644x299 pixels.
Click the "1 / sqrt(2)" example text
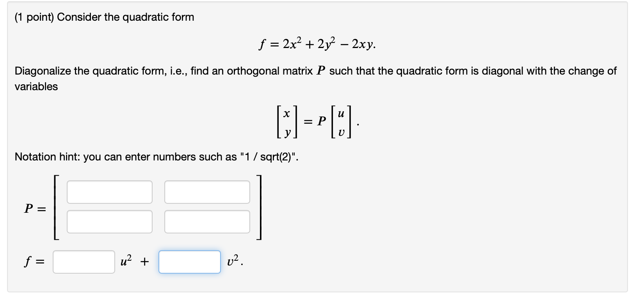point(269,157)
